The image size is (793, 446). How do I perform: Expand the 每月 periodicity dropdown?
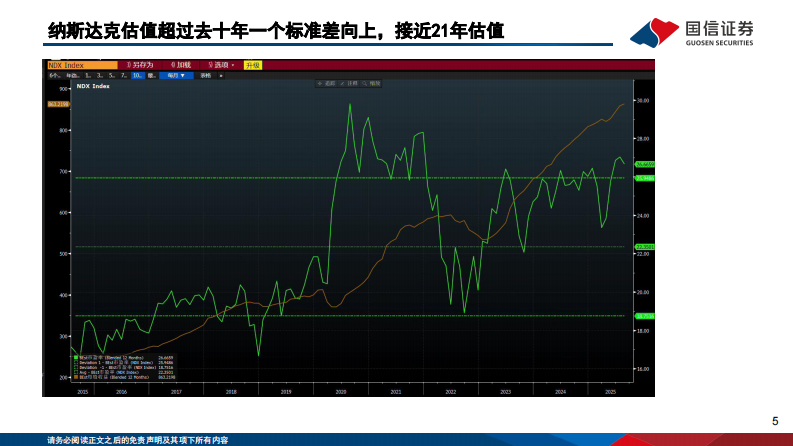[176, 75]
